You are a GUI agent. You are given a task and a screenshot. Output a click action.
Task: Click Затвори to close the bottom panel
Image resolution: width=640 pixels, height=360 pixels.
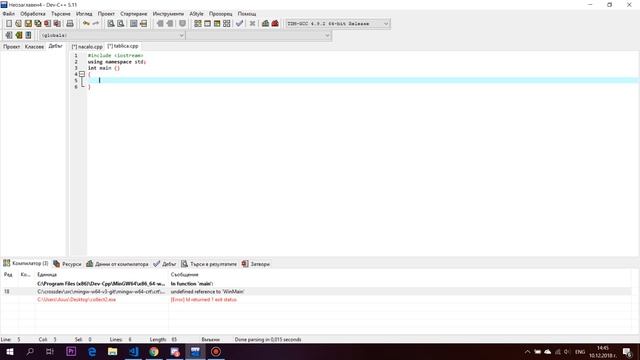256,264
